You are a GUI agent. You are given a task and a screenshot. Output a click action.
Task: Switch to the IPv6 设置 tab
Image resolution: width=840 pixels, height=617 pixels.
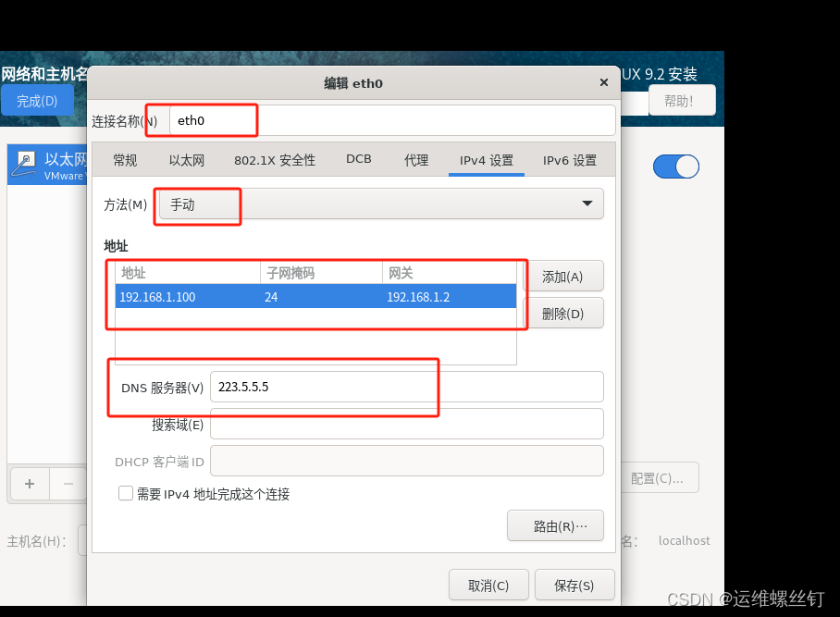coord(570,160)
